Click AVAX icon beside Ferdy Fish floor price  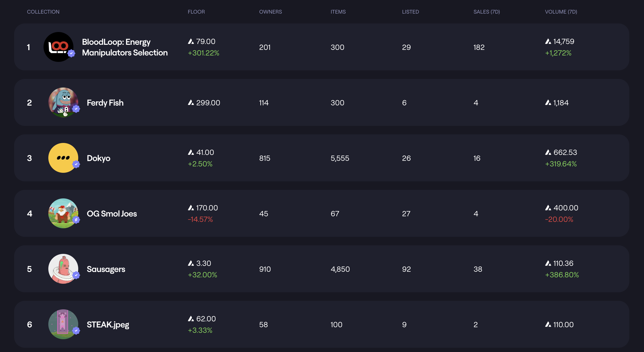[191, 103]
